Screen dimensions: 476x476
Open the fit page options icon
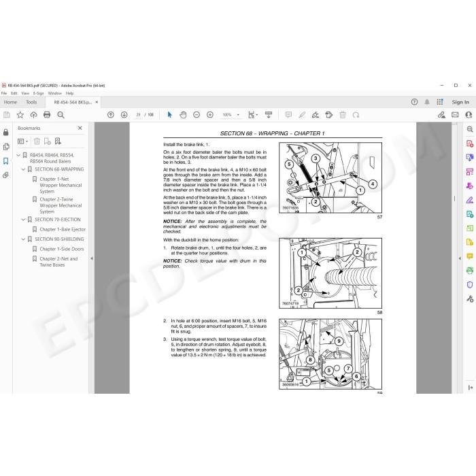[x=252, y=115]
